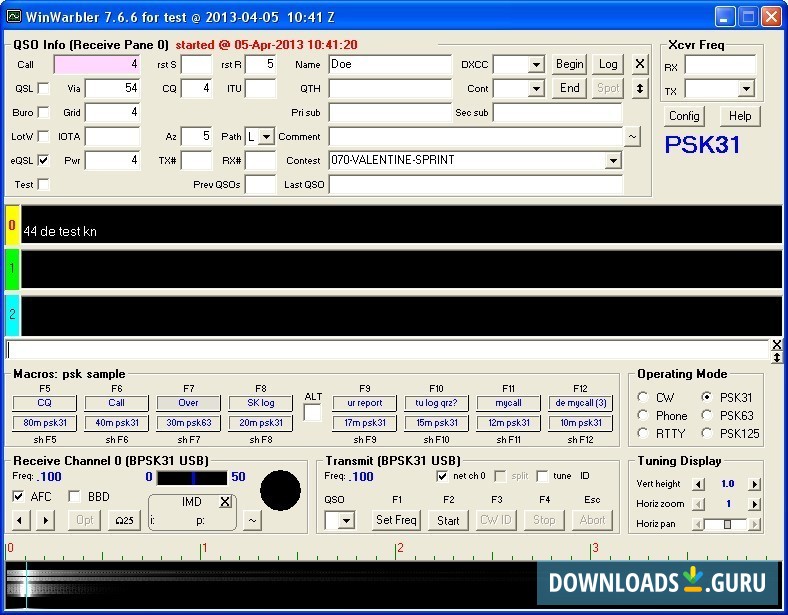This screenshot has height=615, width=788.
Task: Click the X clear button beside Log
Action: 640,64
